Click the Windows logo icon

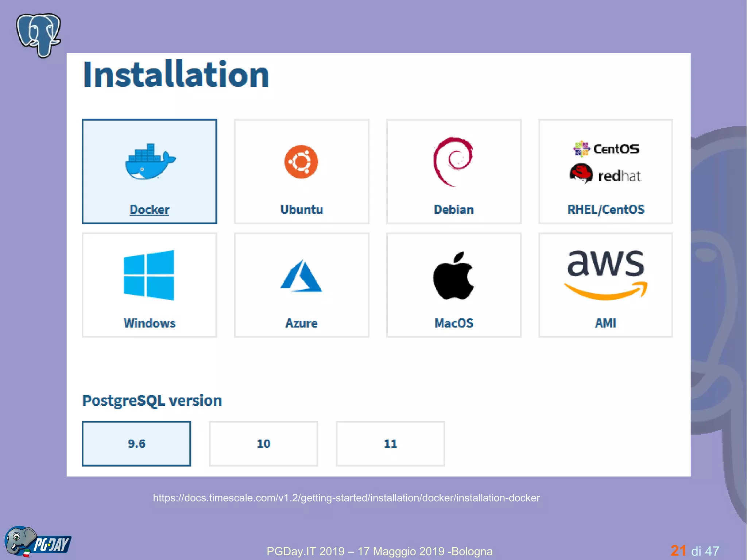click(x=149, y=275)
